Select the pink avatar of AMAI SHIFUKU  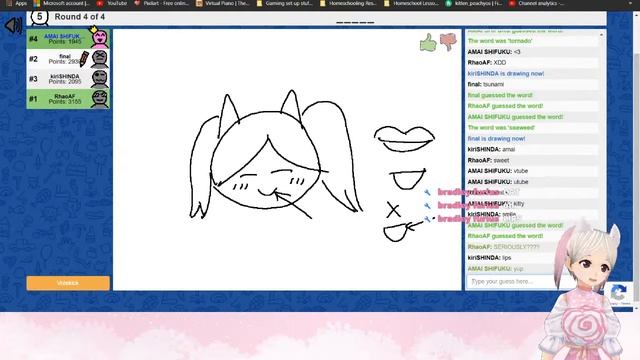pos(99,38)
